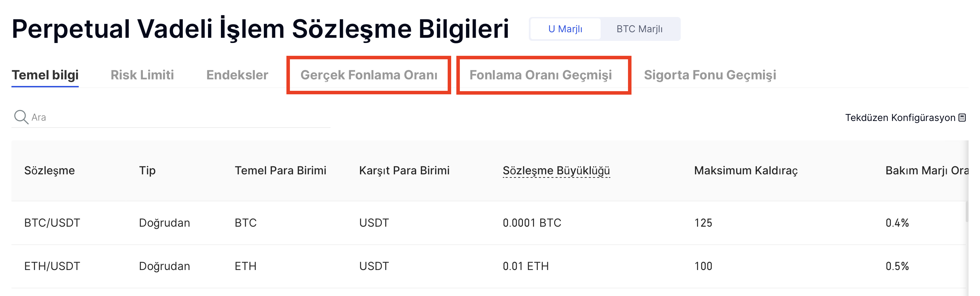The height and width of the screenshot is (296, 980).
Task: Select the ETH/USDT contract row
Action: pyautogui.click(x=52, y=266)
